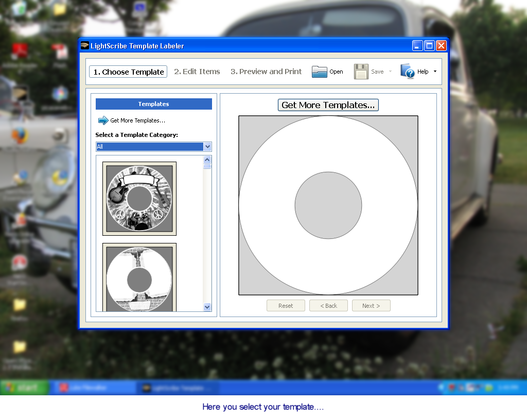Click the Open label in toolbar
This screenshot has height=420, width=527.
click(x=336, y=72)
